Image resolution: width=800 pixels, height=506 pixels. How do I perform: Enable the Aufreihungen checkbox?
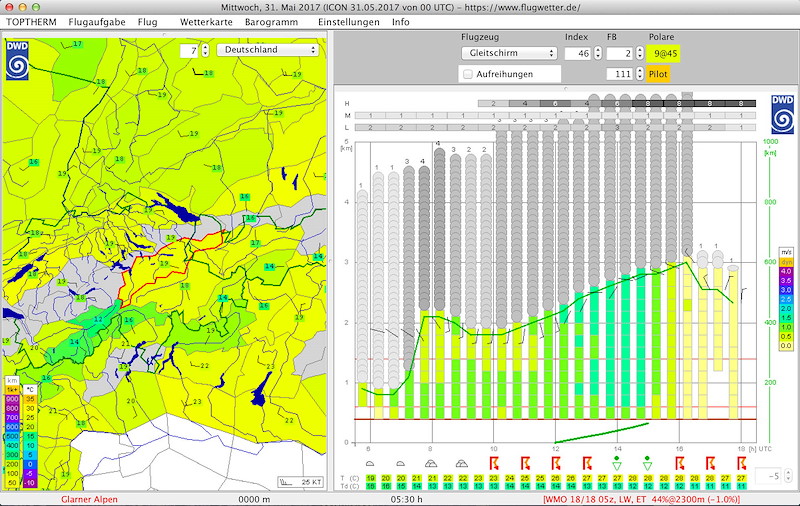[x=468, y=74]
